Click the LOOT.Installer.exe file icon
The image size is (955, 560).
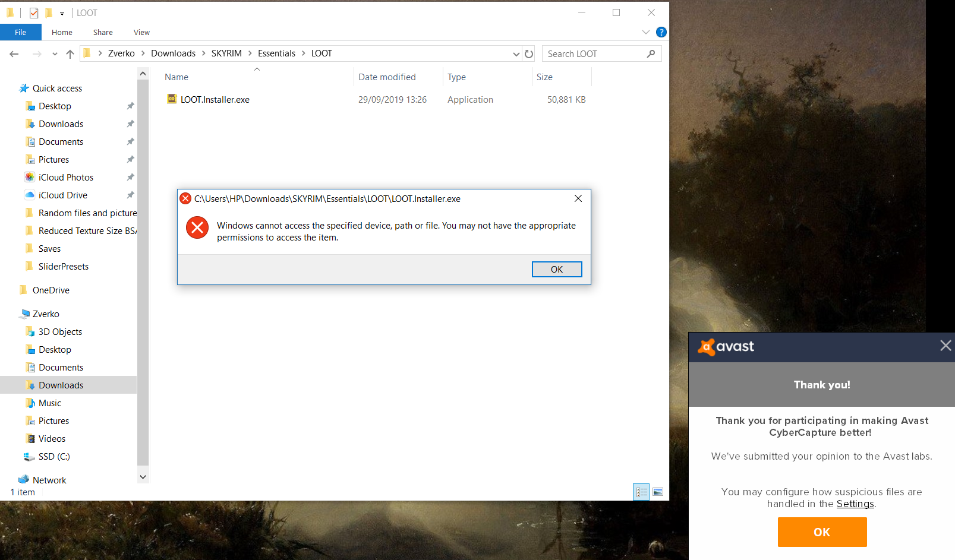click(172, 99)
